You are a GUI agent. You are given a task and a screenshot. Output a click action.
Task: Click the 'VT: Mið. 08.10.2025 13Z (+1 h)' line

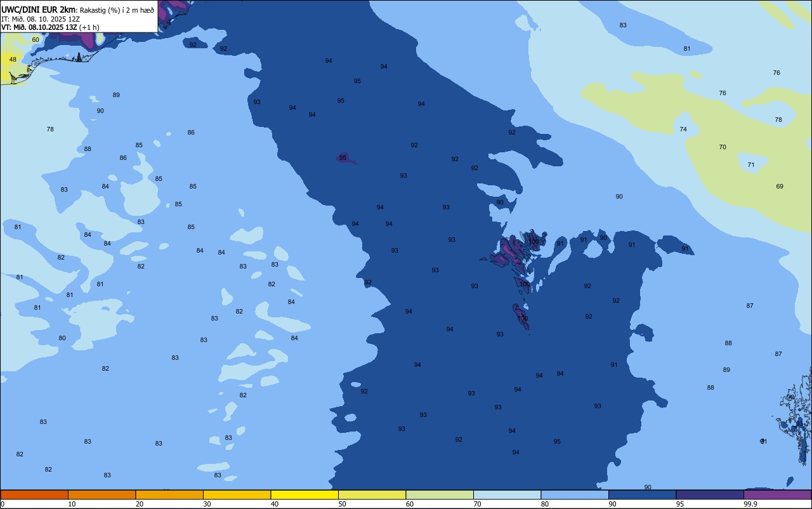point(50,27)
